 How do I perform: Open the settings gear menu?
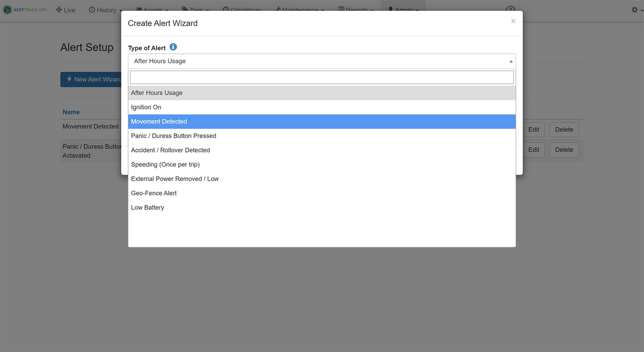click(x=633, y=9)
